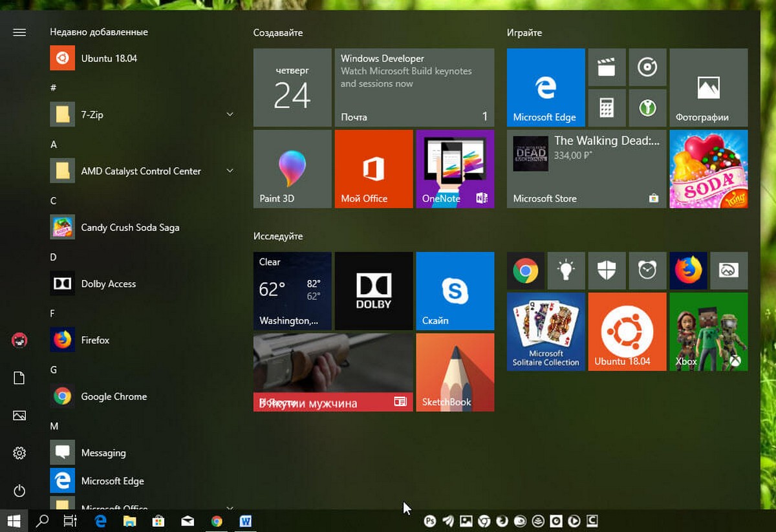Image resolution: width=776 pixels, height=532 pixels.
Task: Open the Microsoft Solitaire Collection tile
Action: click(x=546, y=332)
